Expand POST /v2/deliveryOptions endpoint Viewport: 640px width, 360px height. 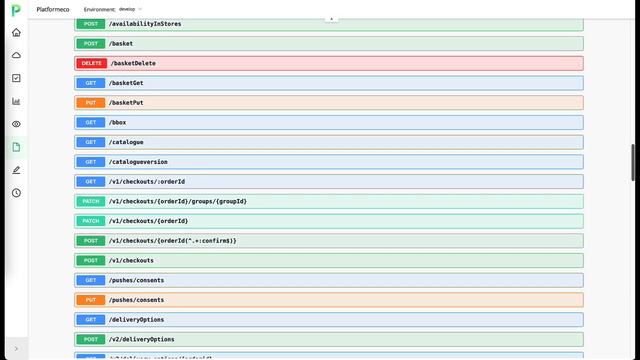[x=329, y=339]
